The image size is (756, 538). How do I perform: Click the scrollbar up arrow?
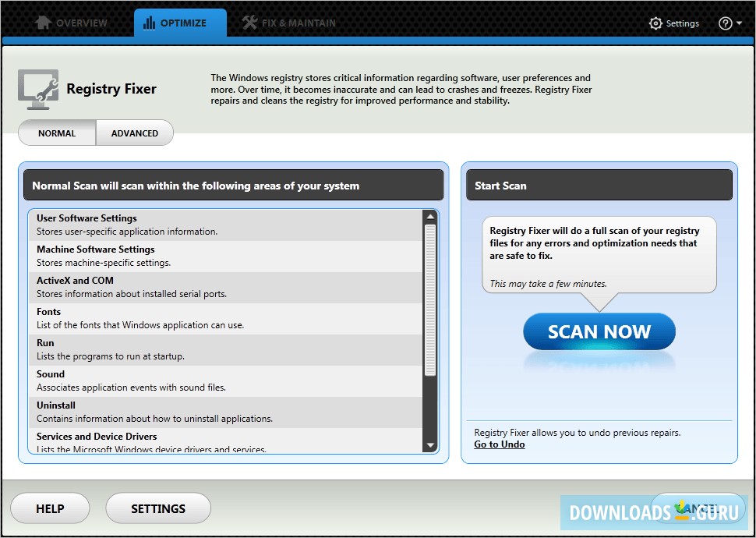430,215
